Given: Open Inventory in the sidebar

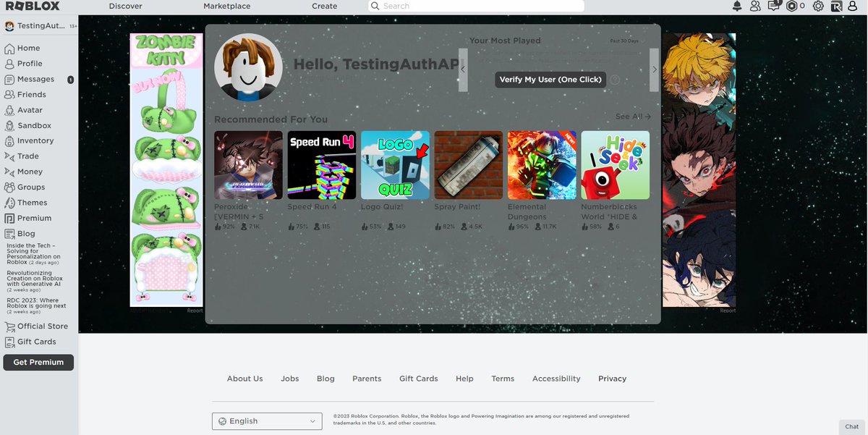Looking at the screenshot, I should (x=29, y=141).
